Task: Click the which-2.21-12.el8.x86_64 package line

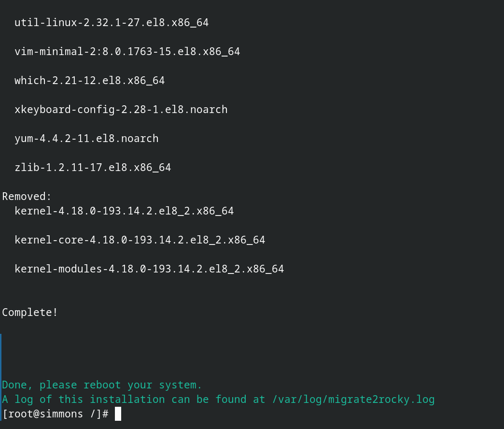Action: (x=89, y=81)
